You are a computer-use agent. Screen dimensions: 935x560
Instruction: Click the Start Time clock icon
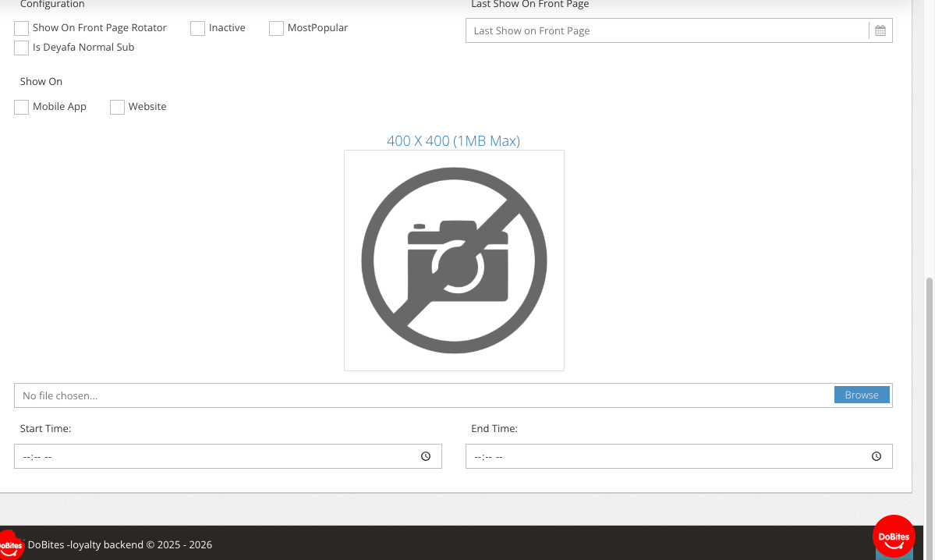(426, 456)
